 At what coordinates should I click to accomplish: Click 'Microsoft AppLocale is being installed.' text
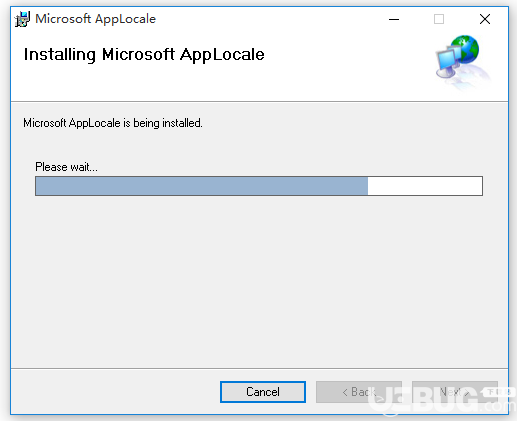click(113, 123)
